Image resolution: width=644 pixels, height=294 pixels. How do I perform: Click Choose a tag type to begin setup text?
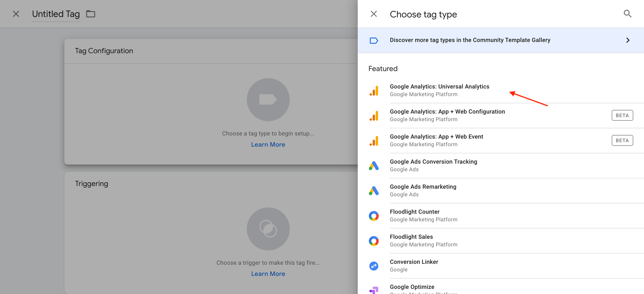pyautogui.click(x=268, y=133)
